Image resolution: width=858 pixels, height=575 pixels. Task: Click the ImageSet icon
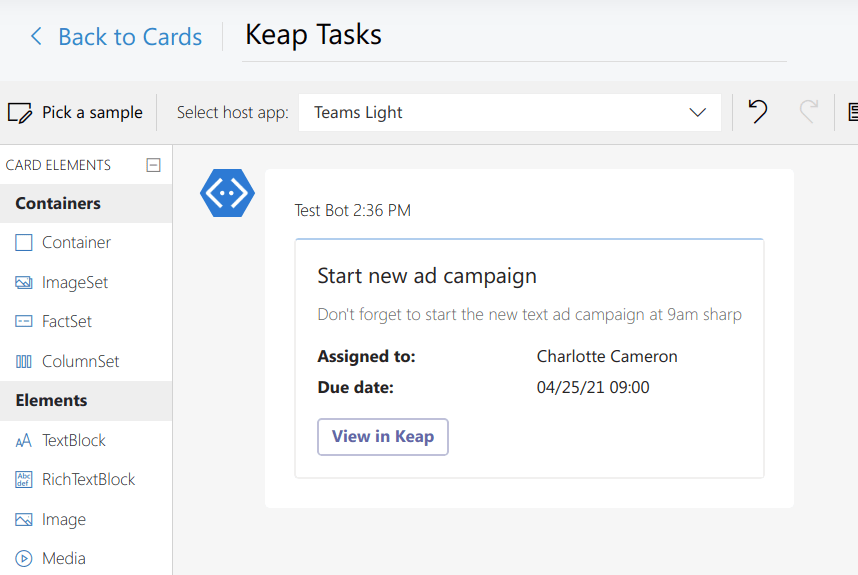tap(24, 282)
